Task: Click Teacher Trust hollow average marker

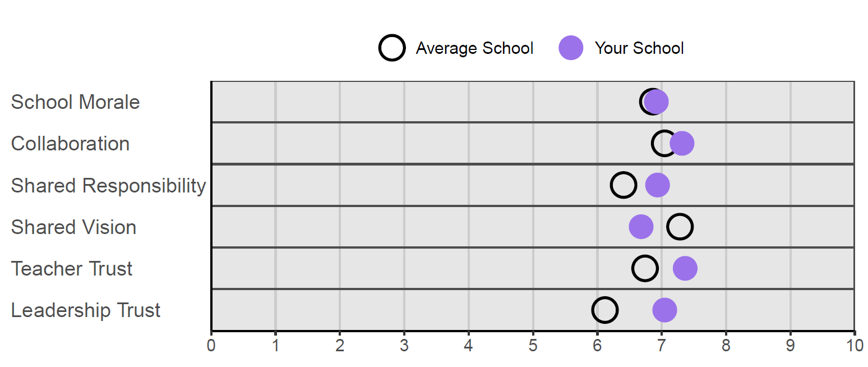Action: [x=645, y=268]
